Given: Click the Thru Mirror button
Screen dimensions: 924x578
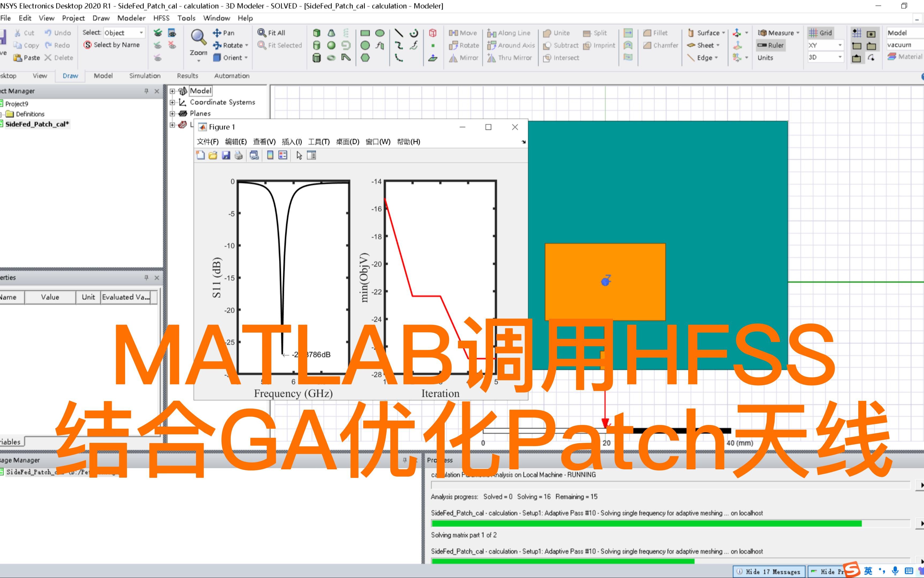Looking at the screenshot, I should click(x=509, y=58).
